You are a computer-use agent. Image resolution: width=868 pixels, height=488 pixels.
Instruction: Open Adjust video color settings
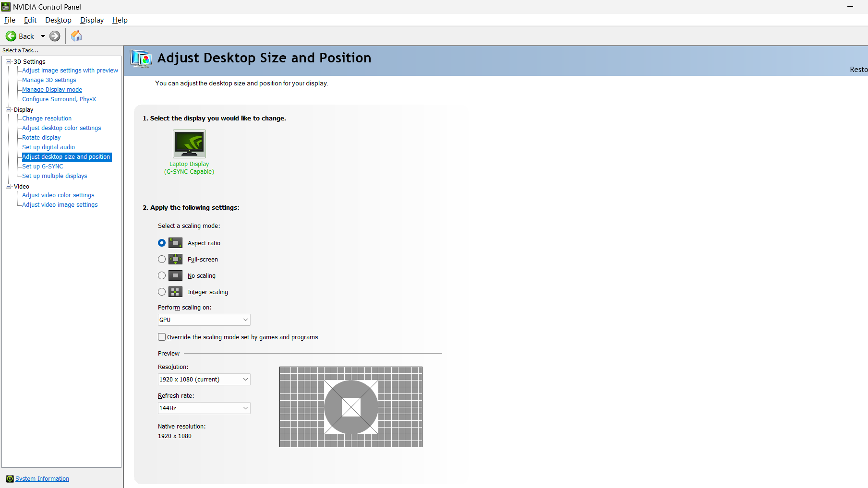point(58,195)
